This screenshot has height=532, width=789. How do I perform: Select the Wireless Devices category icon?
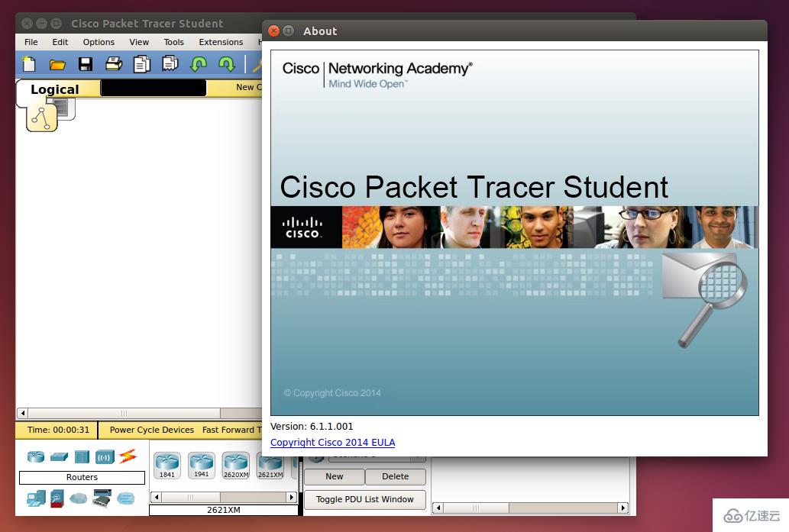click(105, 456)
